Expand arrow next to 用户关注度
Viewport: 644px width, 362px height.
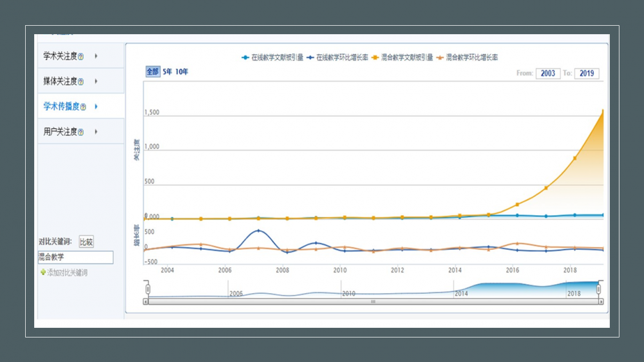click(96, 131)
